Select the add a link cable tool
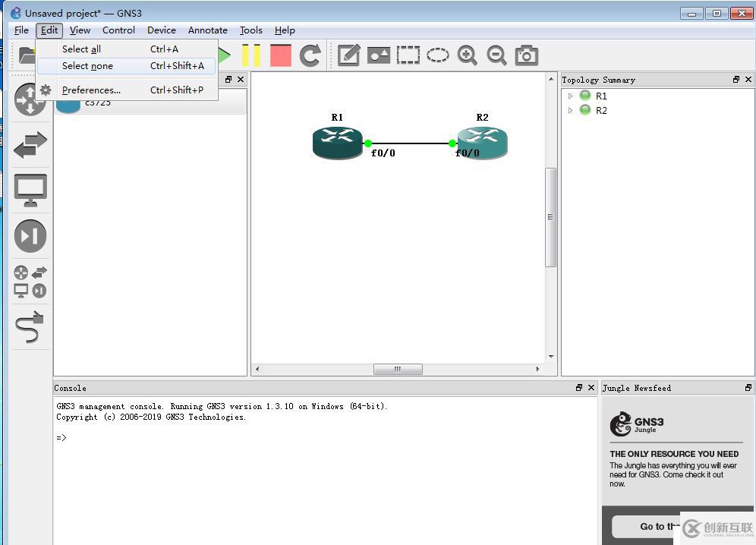 [30, 328]
